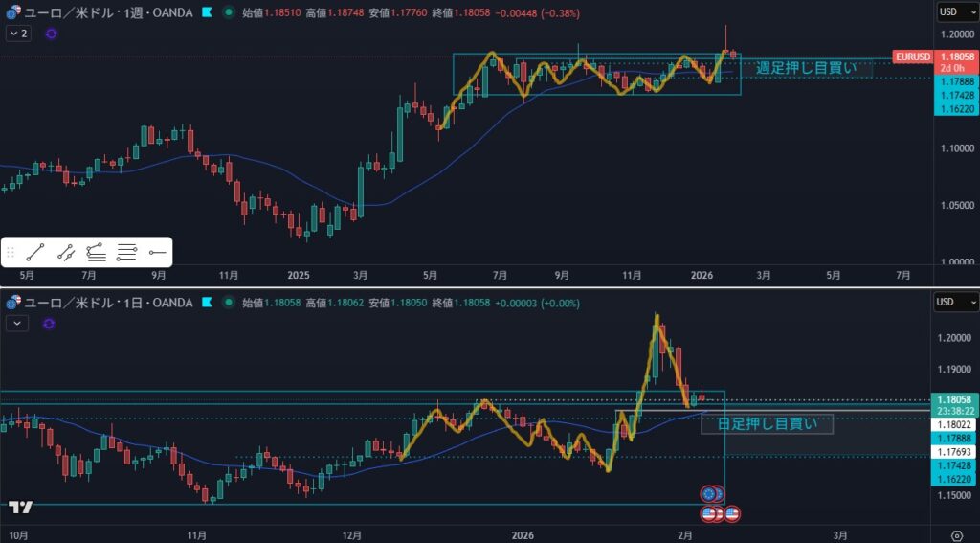Choose the trend angle tool in floating toolbar
980x543 pixels.
pos(96,253)
